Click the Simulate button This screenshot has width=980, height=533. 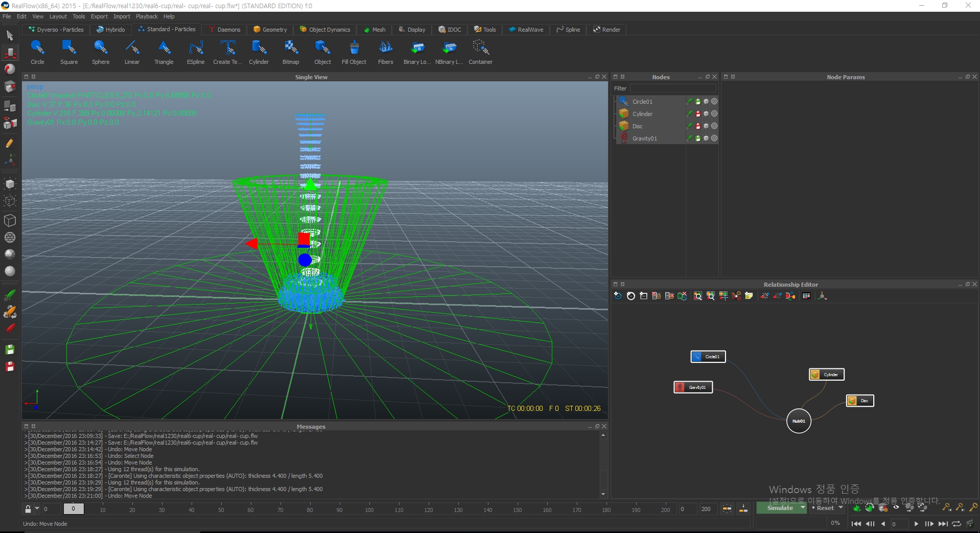point(780,508)
